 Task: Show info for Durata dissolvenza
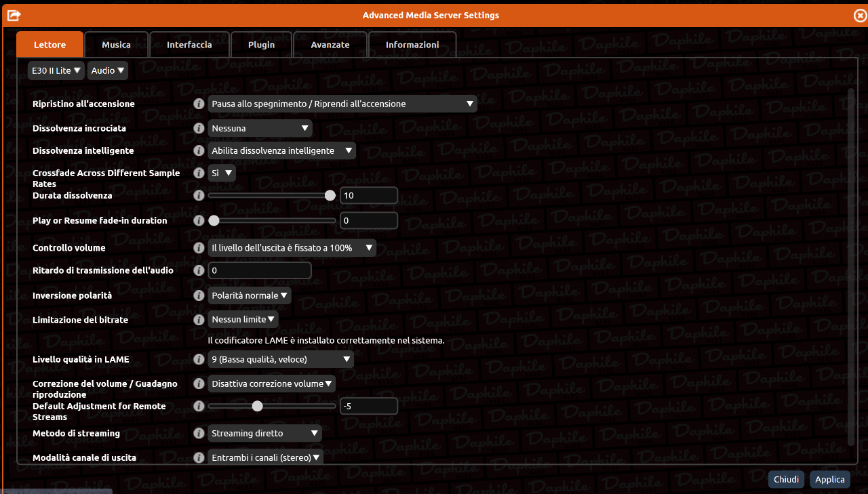click(x=199, y=195)
